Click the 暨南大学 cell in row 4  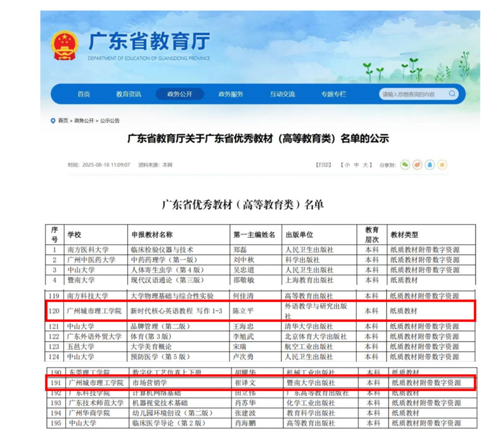[x=81, y=280]
